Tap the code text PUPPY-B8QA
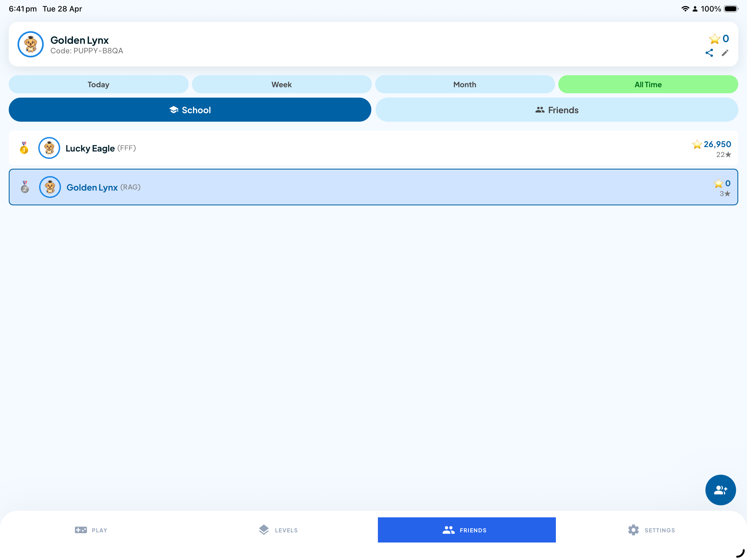747x560 pixels. pos(98,51)
